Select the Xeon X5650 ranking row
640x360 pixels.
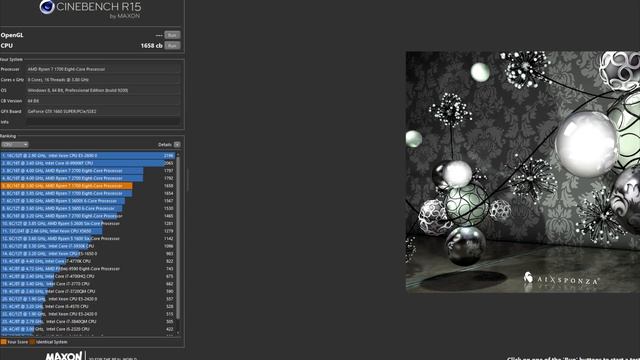(x=88, y=231)
